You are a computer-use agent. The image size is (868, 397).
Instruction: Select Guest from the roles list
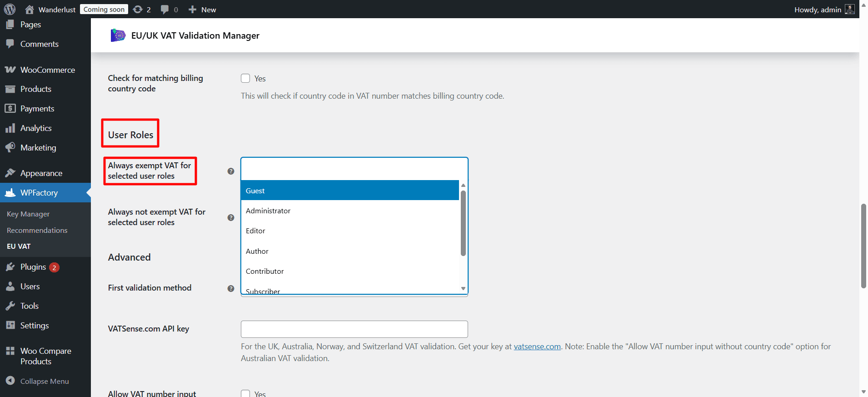tap(350, 191)
